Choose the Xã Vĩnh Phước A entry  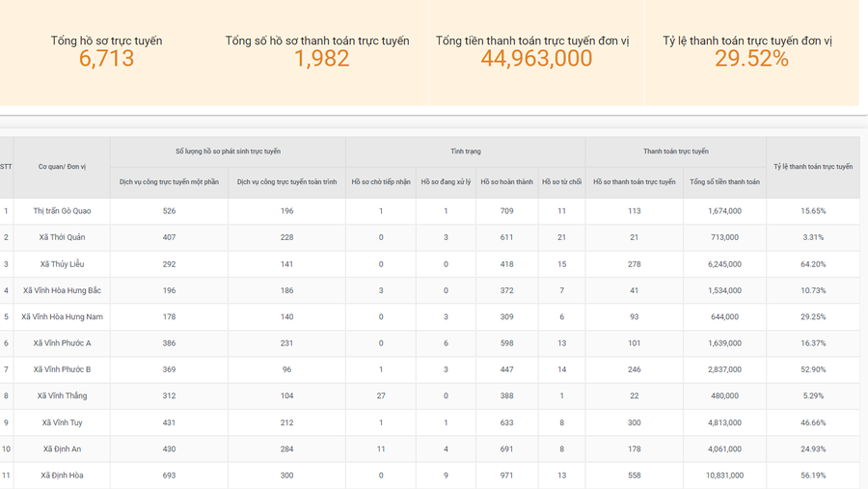pos(62,343)
